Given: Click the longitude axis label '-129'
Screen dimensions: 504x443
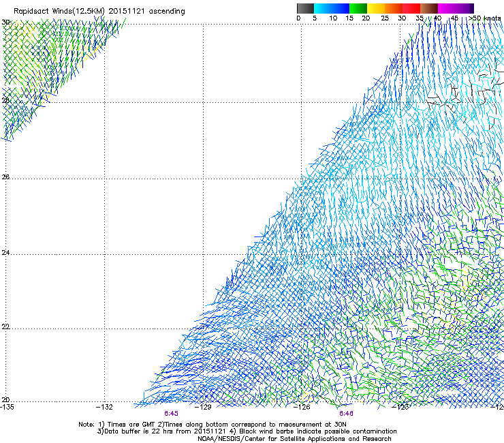Looking at the screenshot, I should point(203,407).
